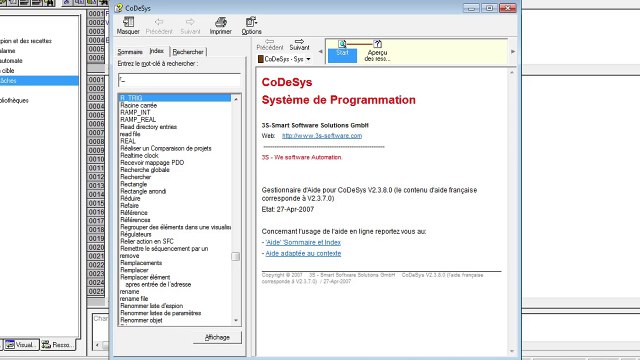The image size is (640, 360).
Task: Open the 3s-software.com web link
Action: pyautogui.click(x=322, y=136)
